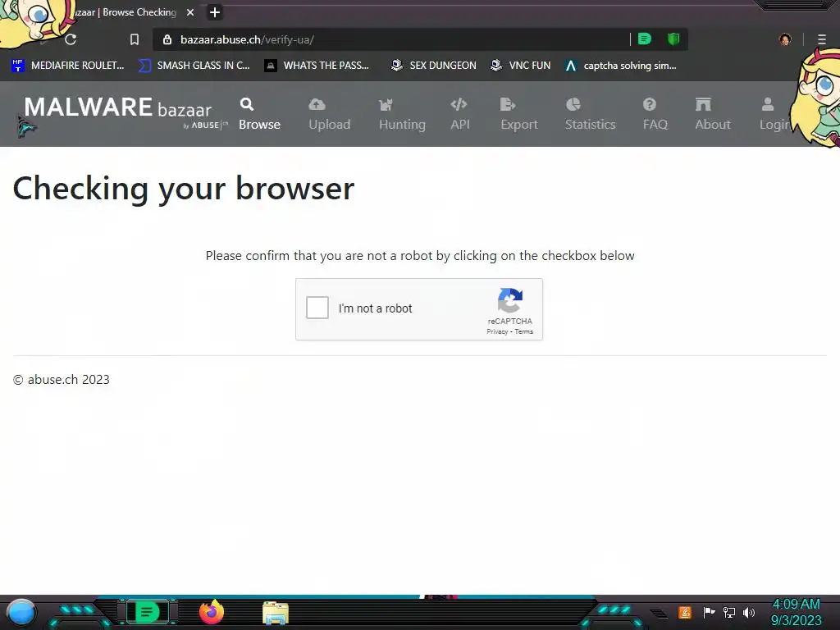This screenshot has height=630, width=840.
Task: Open the taskbar clock showing 4:09 AM
Action: pyautogui.click(x=796, y=612)
